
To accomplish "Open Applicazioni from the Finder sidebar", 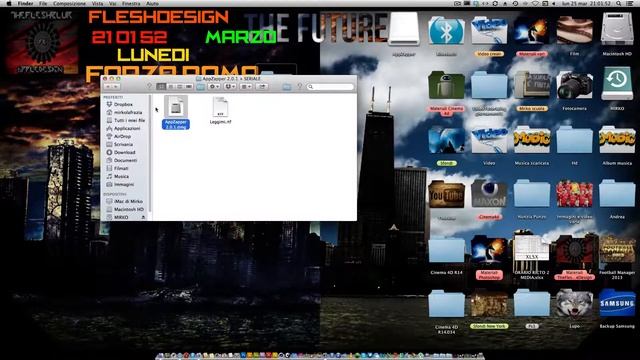I will 127,128.
